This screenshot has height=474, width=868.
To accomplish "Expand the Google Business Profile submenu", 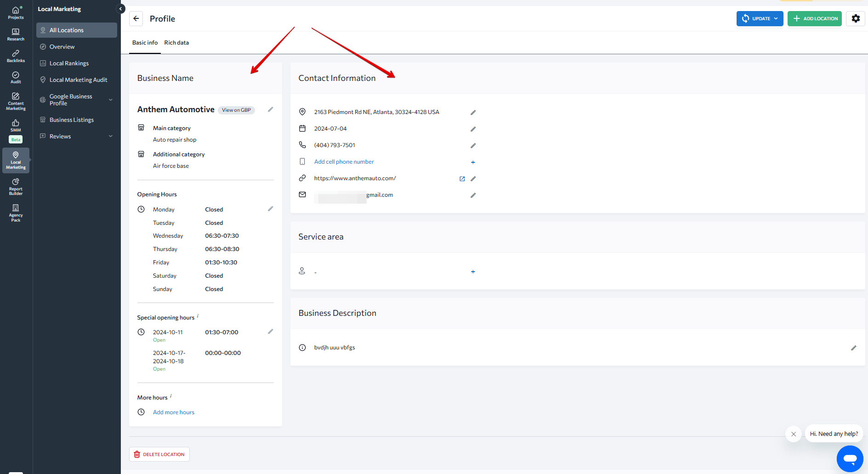I will coord(111,100).
